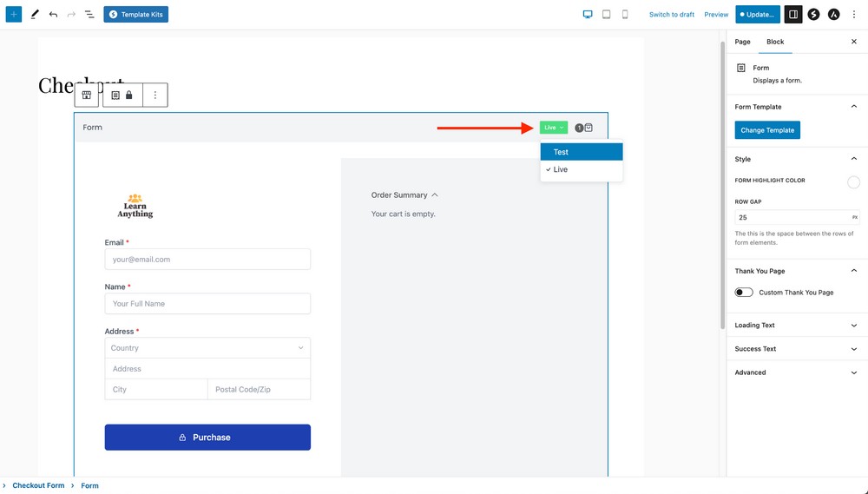This screenshot has width=868, height=494.
Task: Open the block inserter plus button
Action: (14, 15)
